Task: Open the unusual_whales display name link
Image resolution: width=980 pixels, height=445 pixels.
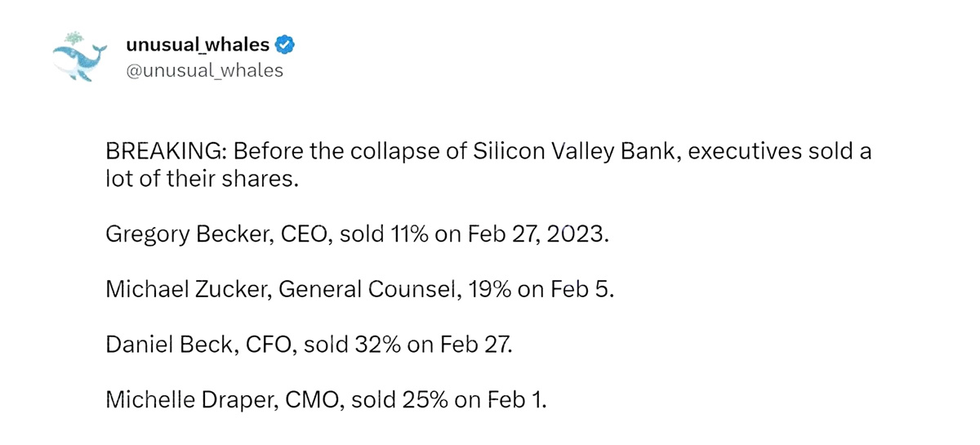Action: tap(199, 45)
